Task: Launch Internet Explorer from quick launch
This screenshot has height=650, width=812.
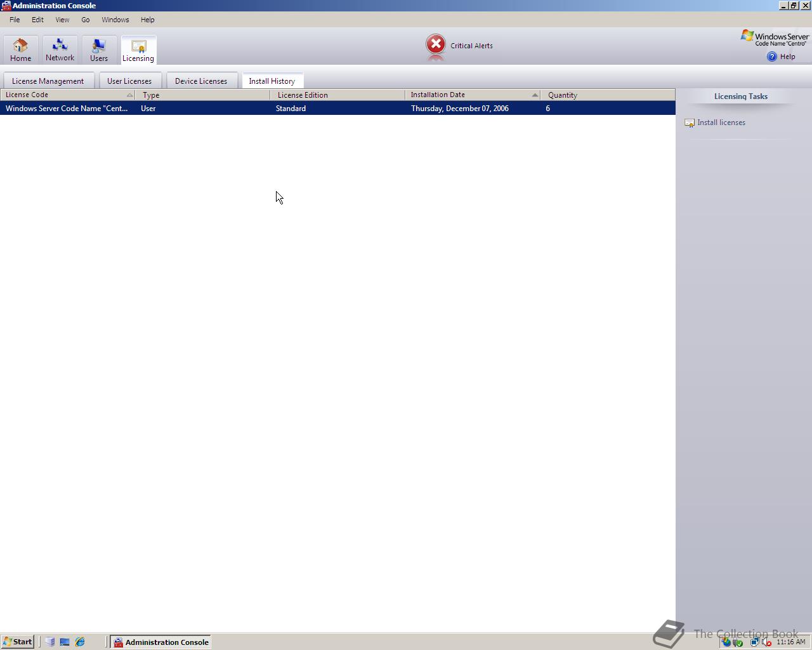Action: pyautogui.click(x=80, y=642)
